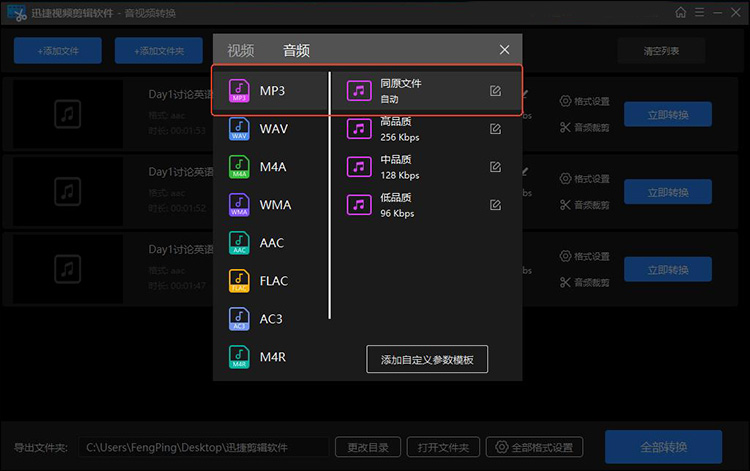Edit the 高品质 256 Kbps preset
The width and height of the screenshot is (750, 471).
point(495,129)
